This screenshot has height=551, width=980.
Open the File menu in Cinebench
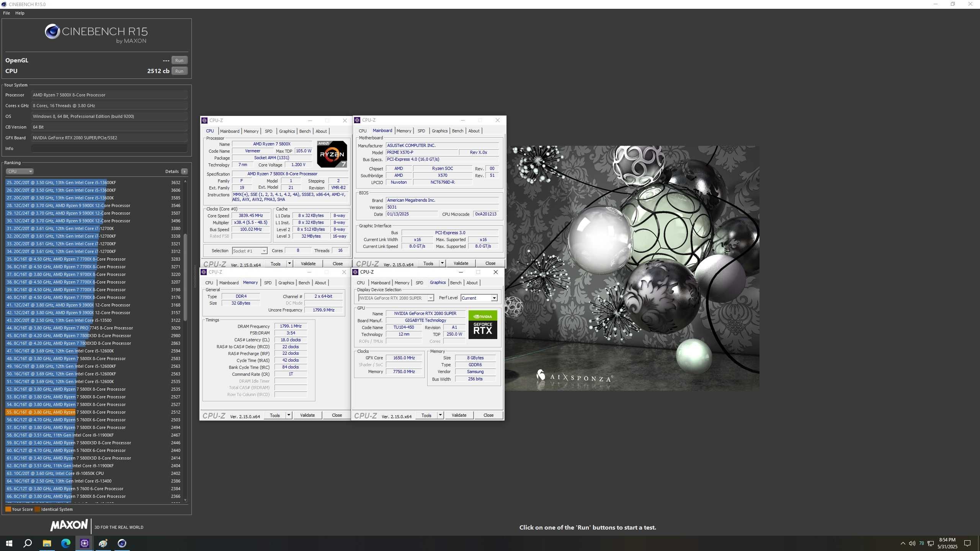[x=7, y=13]
